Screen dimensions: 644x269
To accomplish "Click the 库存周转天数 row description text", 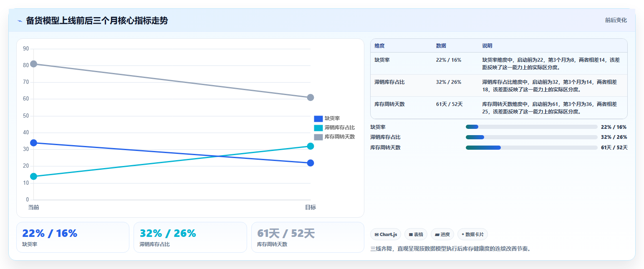I will (550, 108).
